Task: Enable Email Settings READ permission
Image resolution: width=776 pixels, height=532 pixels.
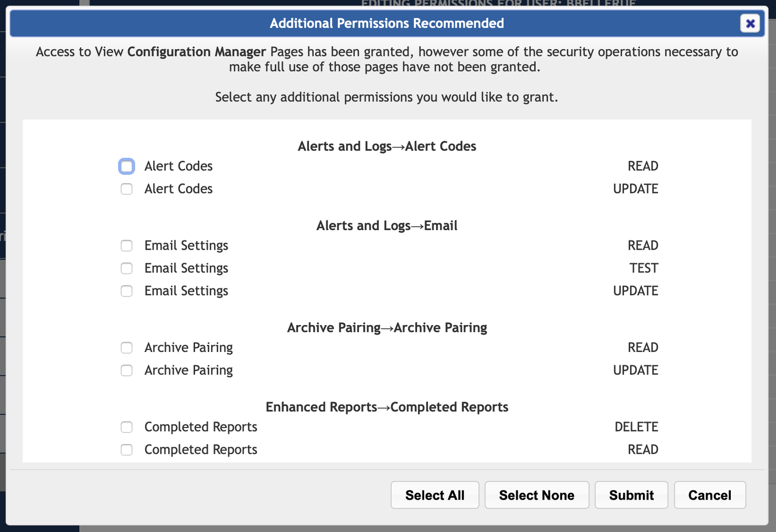Action: [126, 245]
